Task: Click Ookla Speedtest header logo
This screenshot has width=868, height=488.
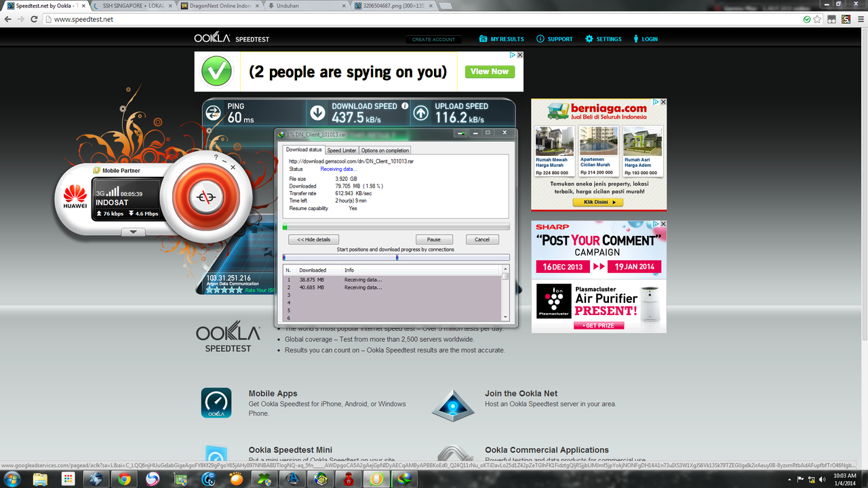Action: (232, 39)
